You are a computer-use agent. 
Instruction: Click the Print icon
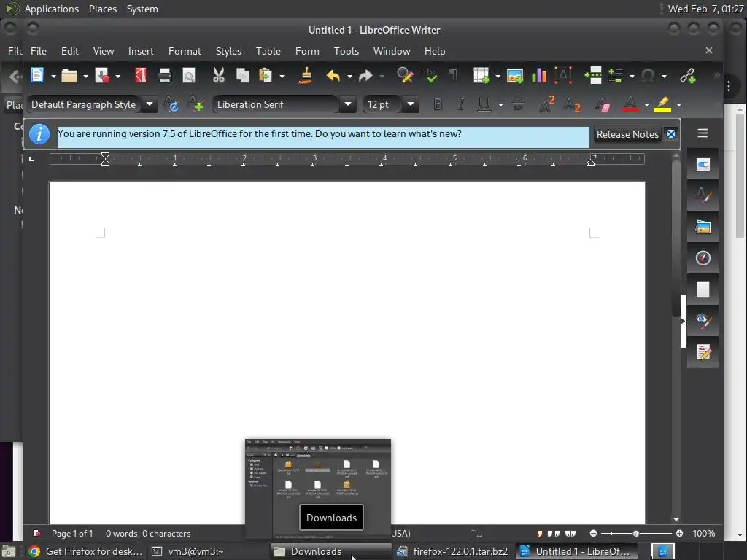click(x=164, y=75)
